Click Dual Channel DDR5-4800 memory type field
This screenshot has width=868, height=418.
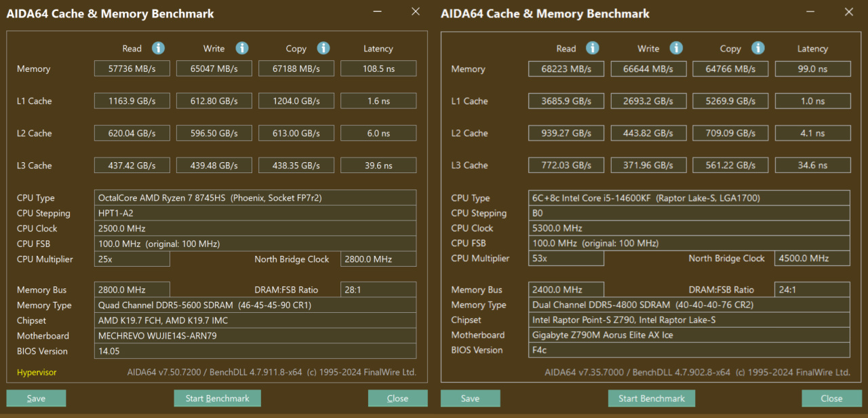(x=689, y=305)
